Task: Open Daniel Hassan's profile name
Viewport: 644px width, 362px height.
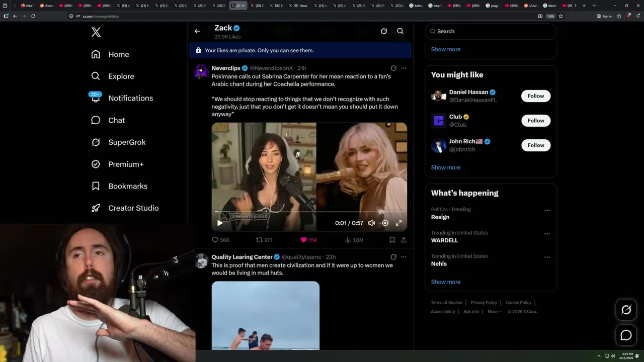Action: (468, 92)
